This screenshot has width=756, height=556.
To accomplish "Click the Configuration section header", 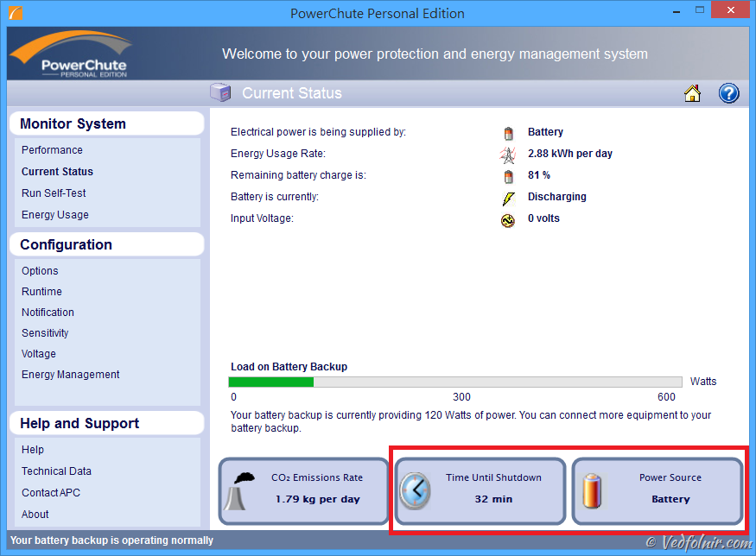I will pos(107,244).
